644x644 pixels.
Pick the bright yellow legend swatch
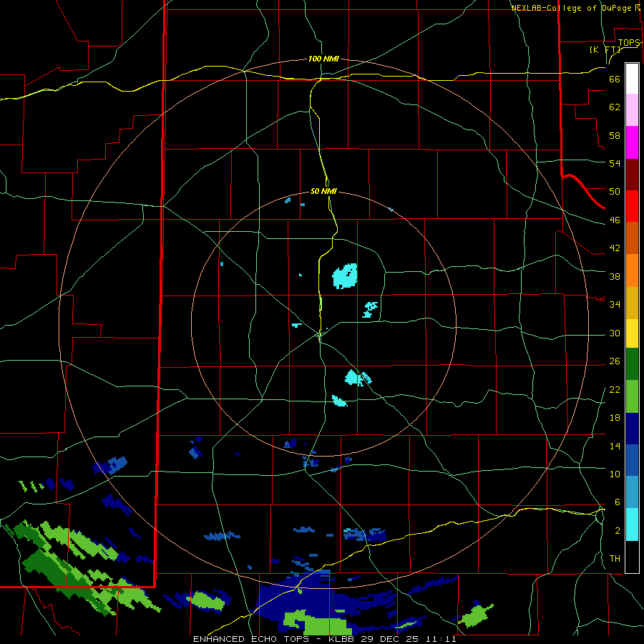pos(632,333)
